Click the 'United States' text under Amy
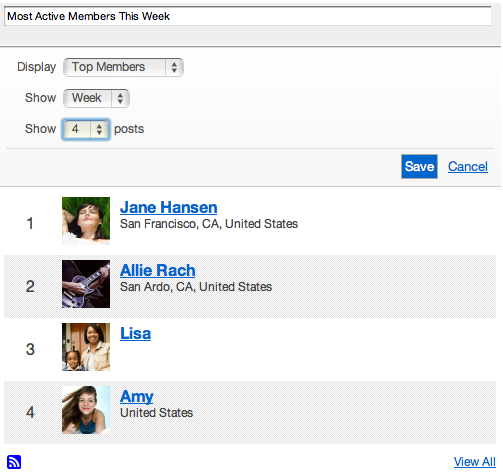The width and height of the screenshot is (503, 474). 157,413
